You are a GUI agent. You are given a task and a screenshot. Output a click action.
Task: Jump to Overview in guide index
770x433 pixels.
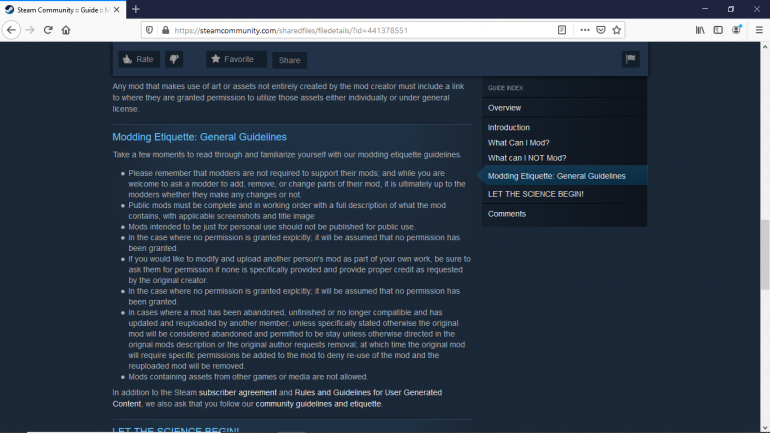click(x=504, y=108)
